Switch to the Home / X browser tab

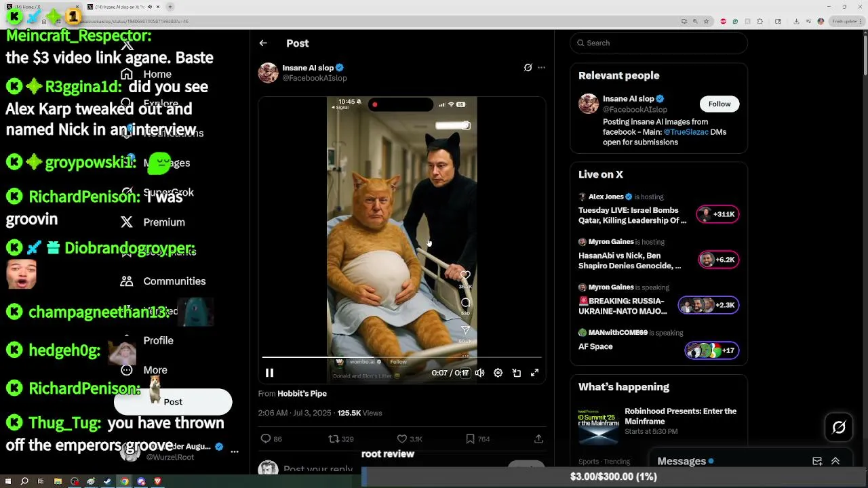44,7
